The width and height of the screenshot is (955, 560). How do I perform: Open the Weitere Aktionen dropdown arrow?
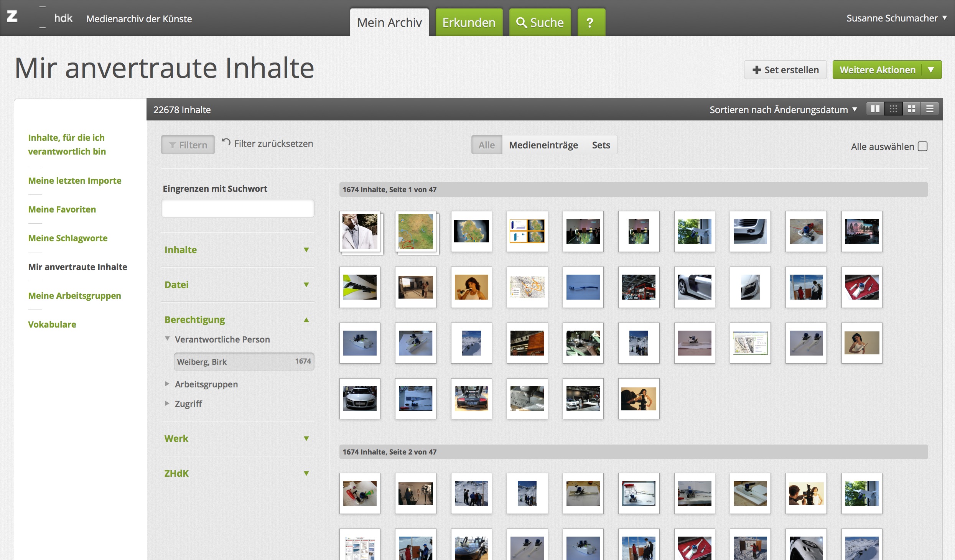(931, 70)
